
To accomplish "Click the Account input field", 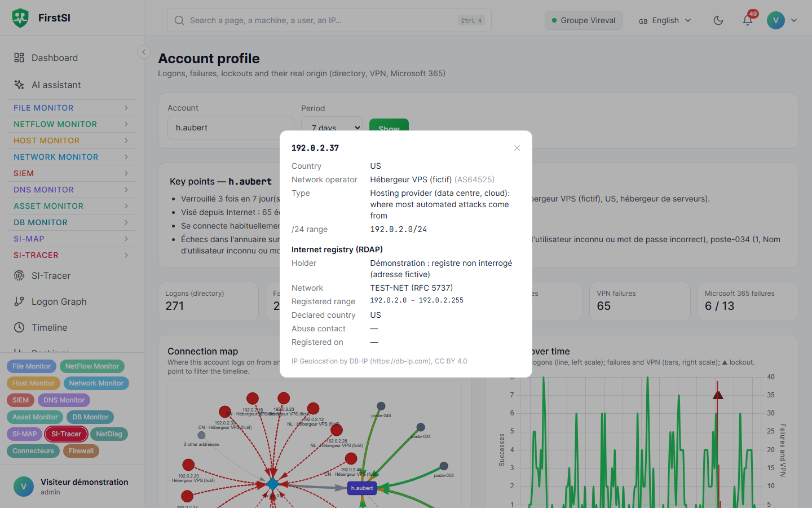I will pyautogui.click(x=231, y=128).
